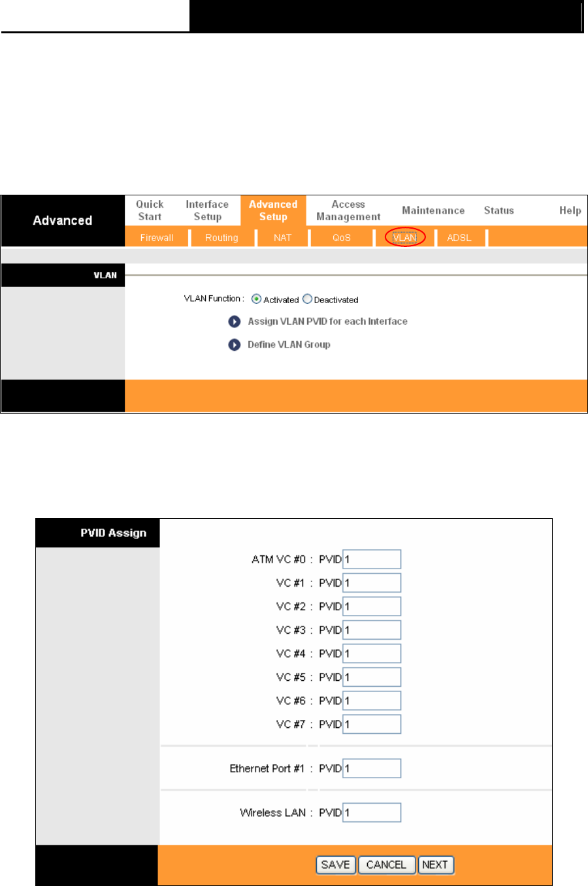Click the arrow icon beside Define VLAN Group
Image resolution: width=588 pixels, height=886 pixels.
[x=235, y=344]
